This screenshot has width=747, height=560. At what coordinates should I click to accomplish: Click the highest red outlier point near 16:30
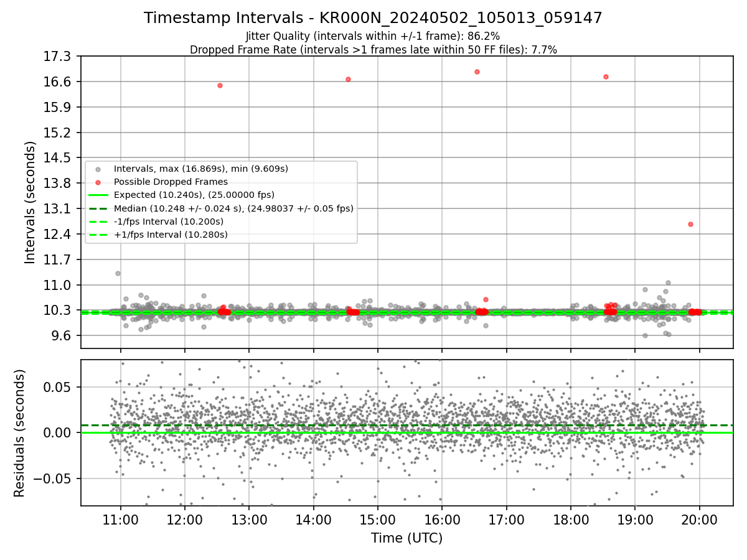pos(477,72)
